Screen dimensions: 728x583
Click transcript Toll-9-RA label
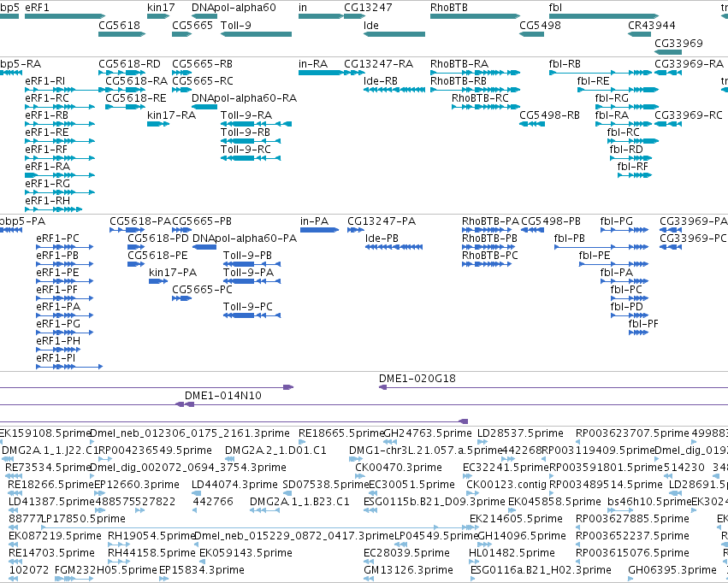click(246, 115)
